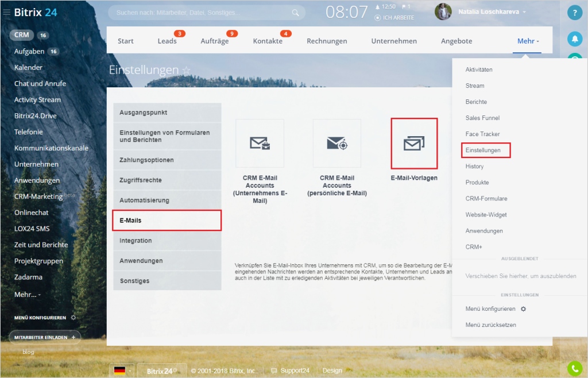Open Chat und Anrufe in sidebar
This screenshot has height=378, width=588.
40,84
